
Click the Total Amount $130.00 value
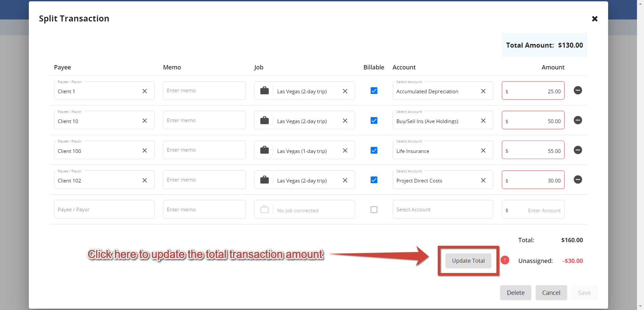coord(570,45)
